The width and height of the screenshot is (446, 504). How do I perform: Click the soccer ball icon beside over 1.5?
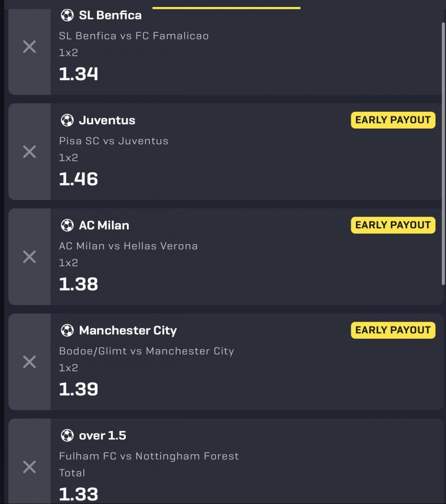click(x=67, y=435)
